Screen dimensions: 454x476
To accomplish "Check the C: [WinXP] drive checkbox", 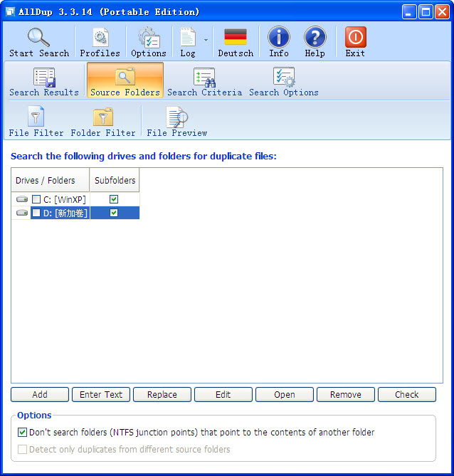I will (36, 200).
